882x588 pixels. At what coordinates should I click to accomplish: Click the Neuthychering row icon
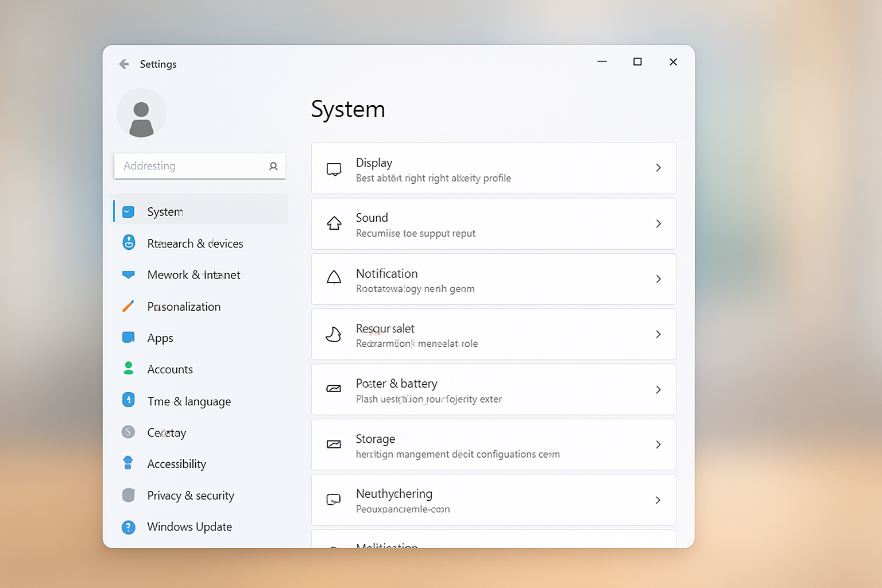coord(334,500)
